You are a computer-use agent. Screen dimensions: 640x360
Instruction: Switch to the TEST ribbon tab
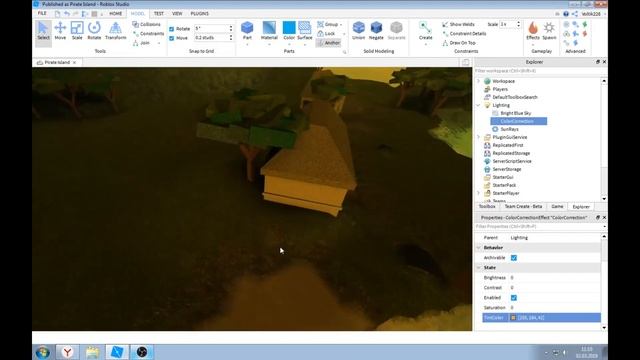(158, 13)
